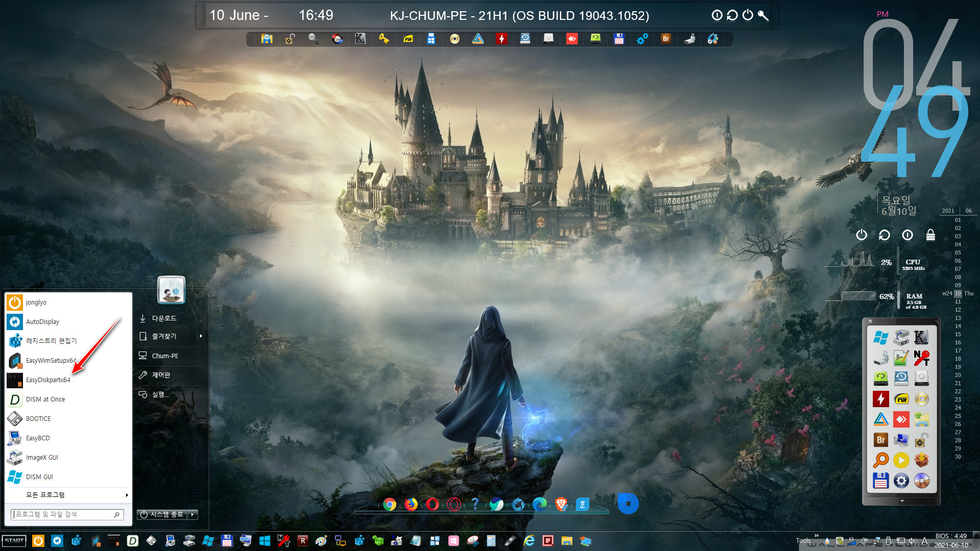
Task: Open the clover folder icon in side panel
Action: pyautogui.click(x=922, y=419)
